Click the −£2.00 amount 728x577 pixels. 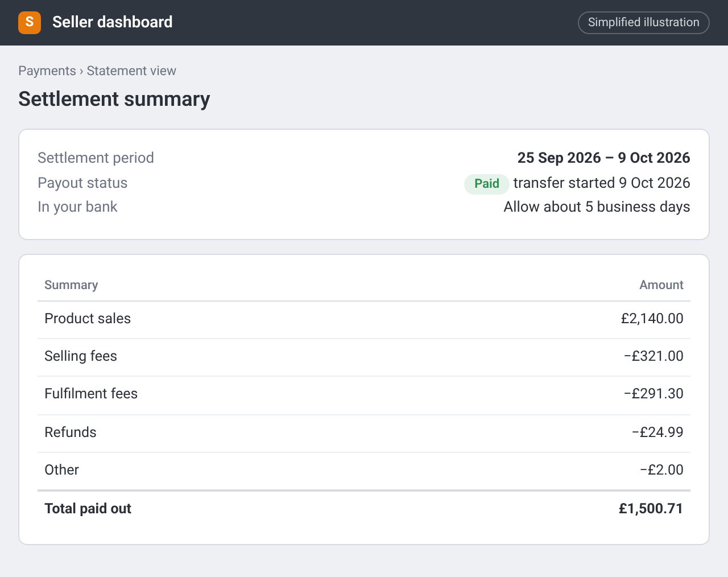click(x=661, y=469)
